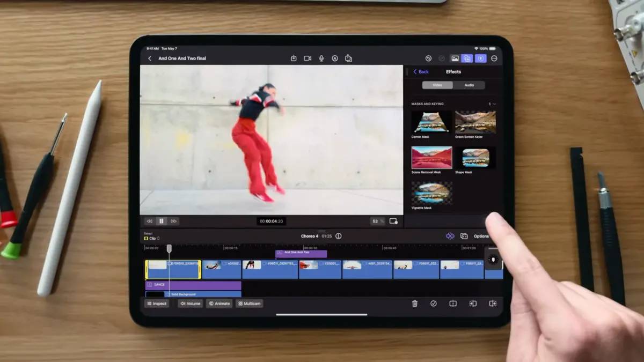The width and height of the screenshot is (644, 362).
Task: Tap the battery 100% status indicator
Action: pyautogui.click(x=487, y=49)
